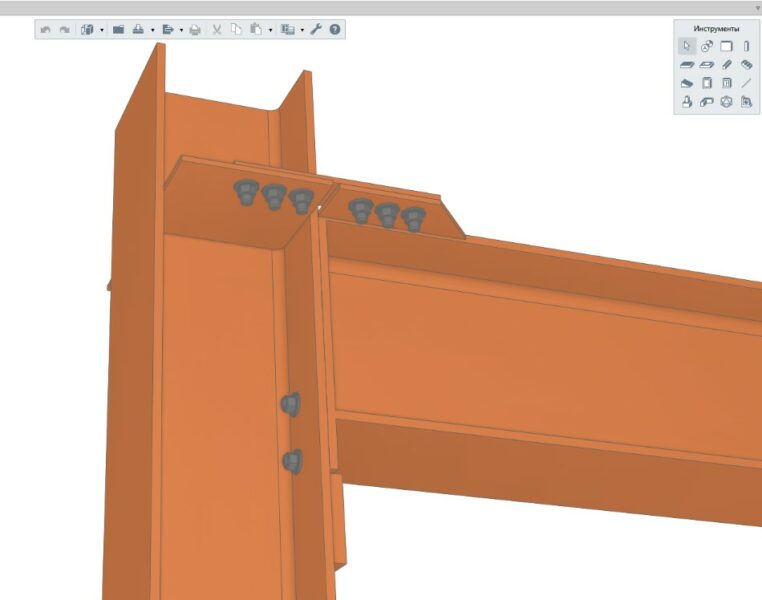762x600 pixels.
Task: Choose the arrow Select tool
Action: 687,46
